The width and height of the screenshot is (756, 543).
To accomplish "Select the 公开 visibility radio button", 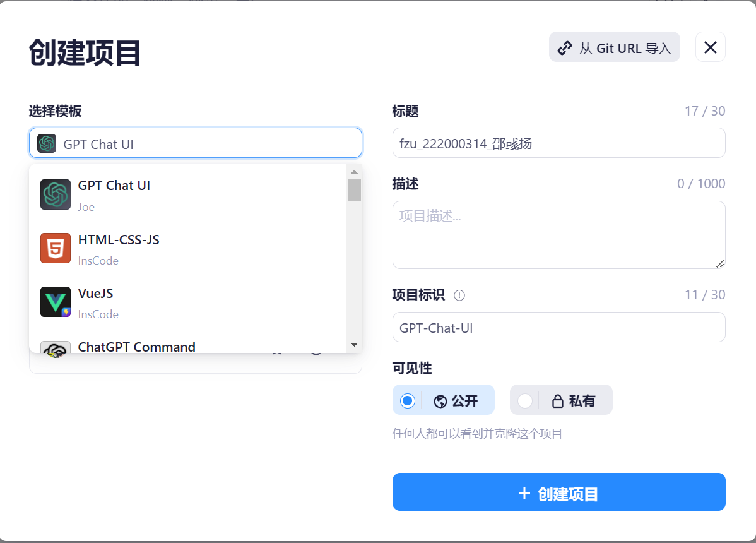I will coord(408,401).
